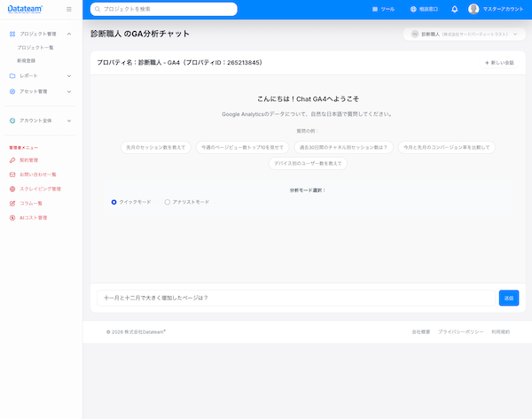The image size is (532, 419).
Task: Collapse the プロジェクト管理 chevron
Action: tap(69, 34)
